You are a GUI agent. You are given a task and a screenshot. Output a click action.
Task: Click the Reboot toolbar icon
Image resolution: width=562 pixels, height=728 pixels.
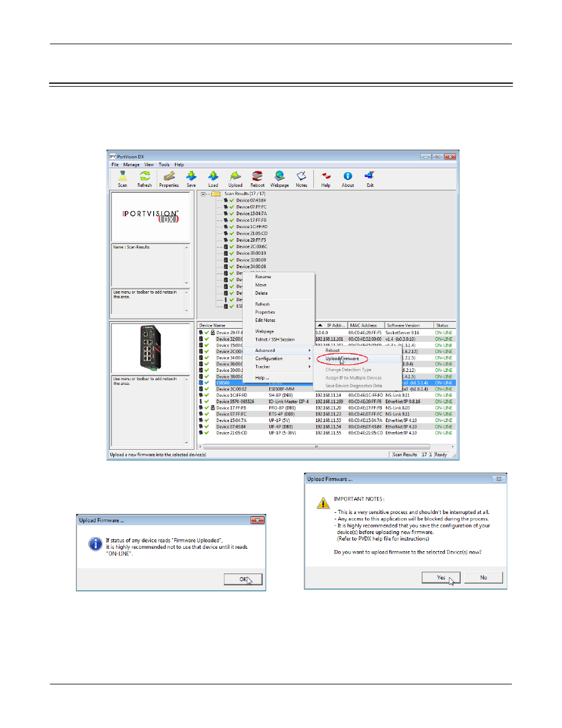pyautogui.click(x=257, y=176)
